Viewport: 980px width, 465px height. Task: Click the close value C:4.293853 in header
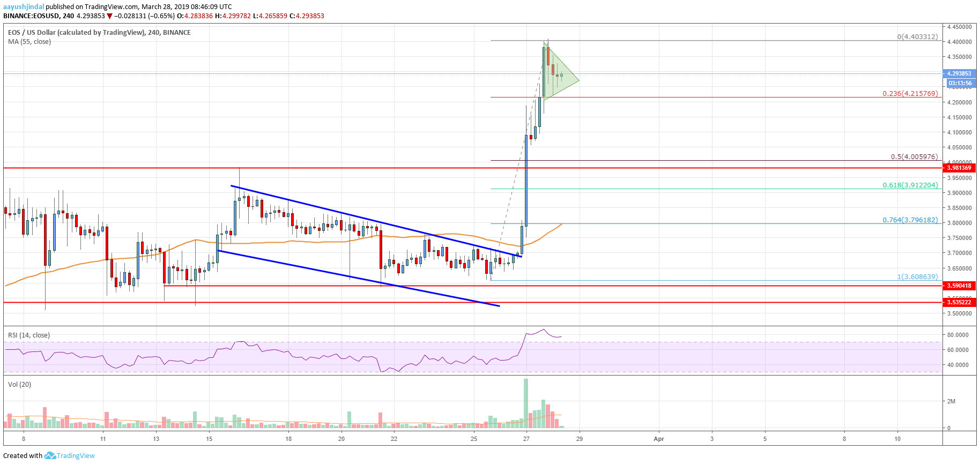tap(307, 16)
